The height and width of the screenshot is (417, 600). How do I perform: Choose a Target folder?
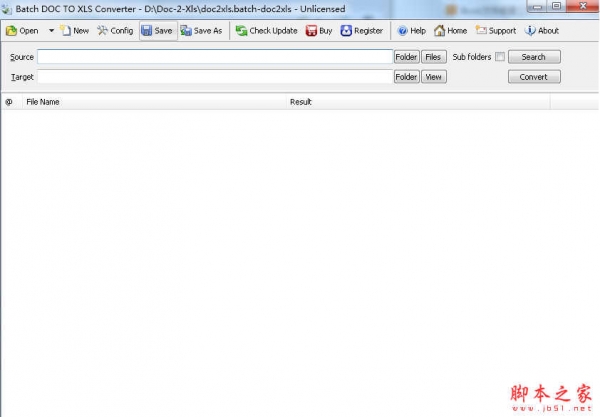tap(407, 77)
